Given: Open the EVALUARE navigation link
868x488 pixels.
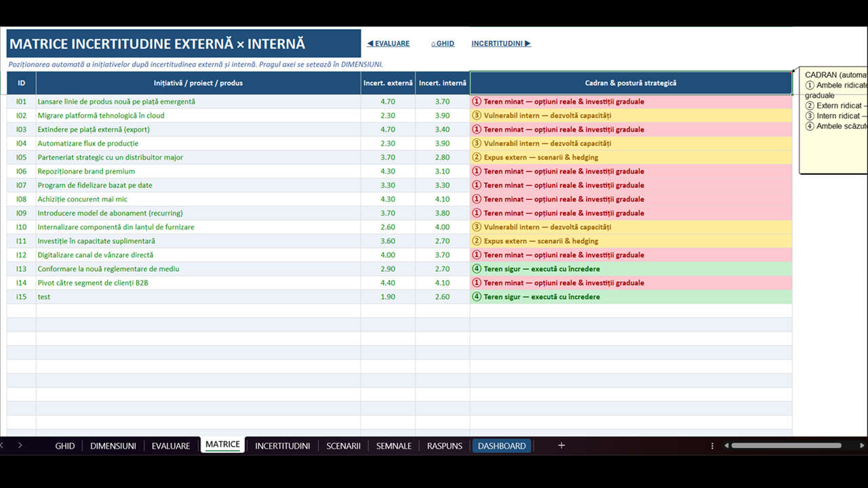Looking at the screenshot, I should 388,43.
